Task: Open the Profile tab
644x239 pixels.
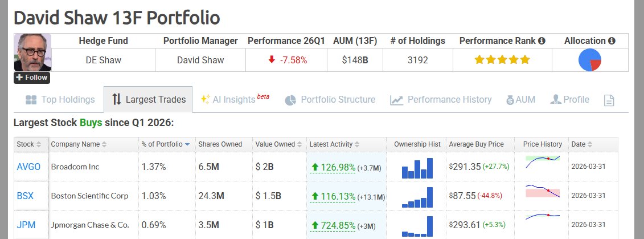Action: coord(569,100)
